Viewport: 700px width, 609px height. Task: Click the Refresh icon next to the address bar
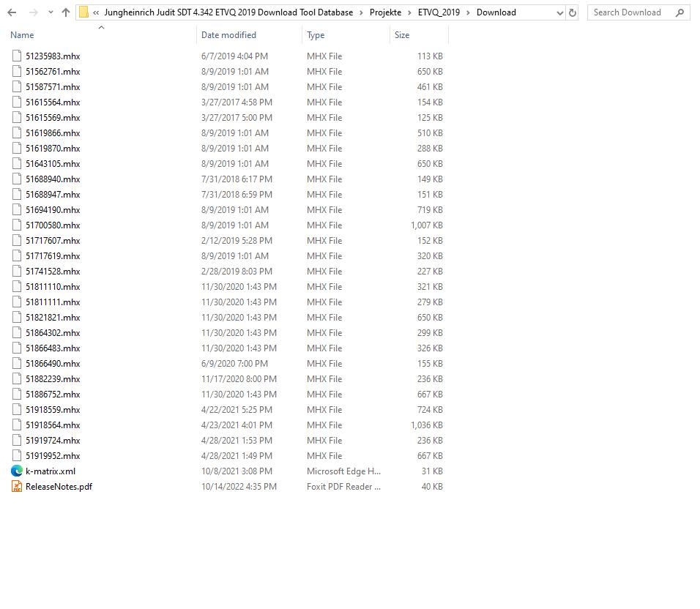tap(572, 12)
